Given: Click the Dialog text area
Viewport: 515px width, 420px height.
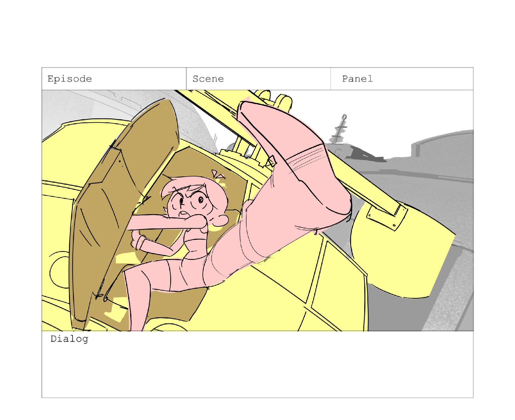Looking at the screenshot, I should pos(257,364).
